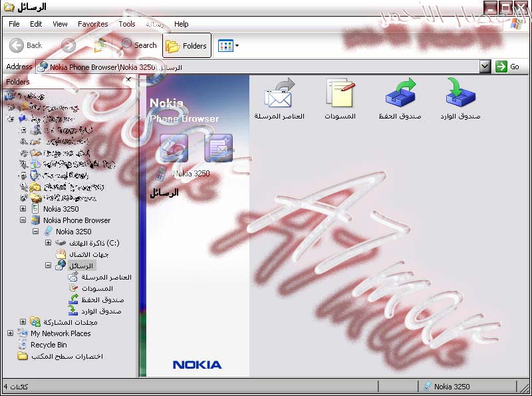Click the Search toolbar button
The height and width of the screenshot is (396, 532).
pos(139,45)
